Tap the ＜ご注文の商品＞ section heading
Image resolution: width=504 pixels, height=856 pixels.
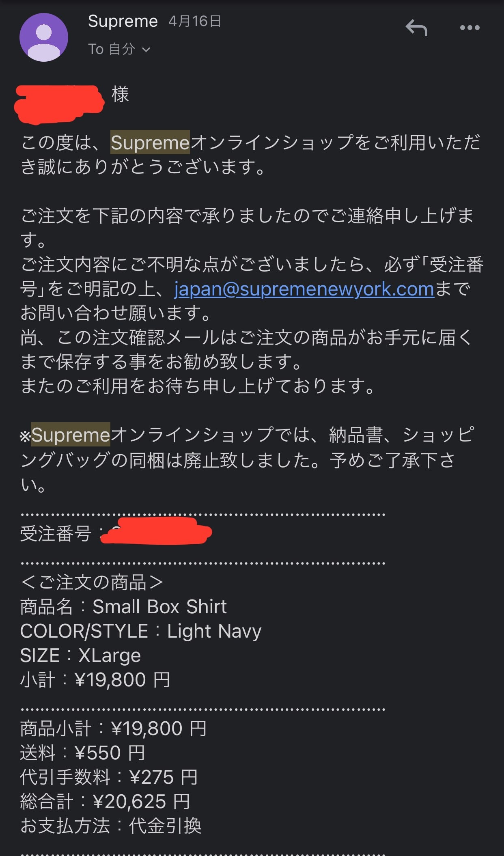(x=92, y=582)
